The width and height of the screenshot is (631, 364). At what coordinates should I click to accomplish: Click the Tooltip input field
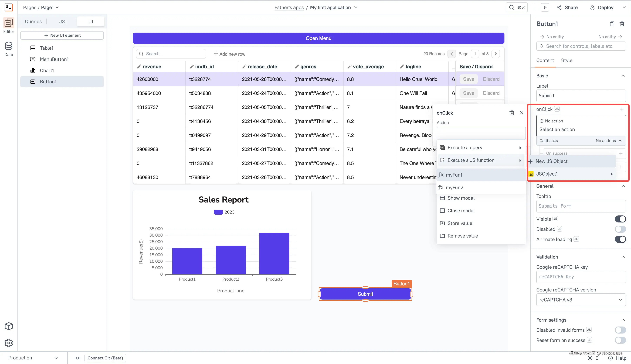coord(581,206)
